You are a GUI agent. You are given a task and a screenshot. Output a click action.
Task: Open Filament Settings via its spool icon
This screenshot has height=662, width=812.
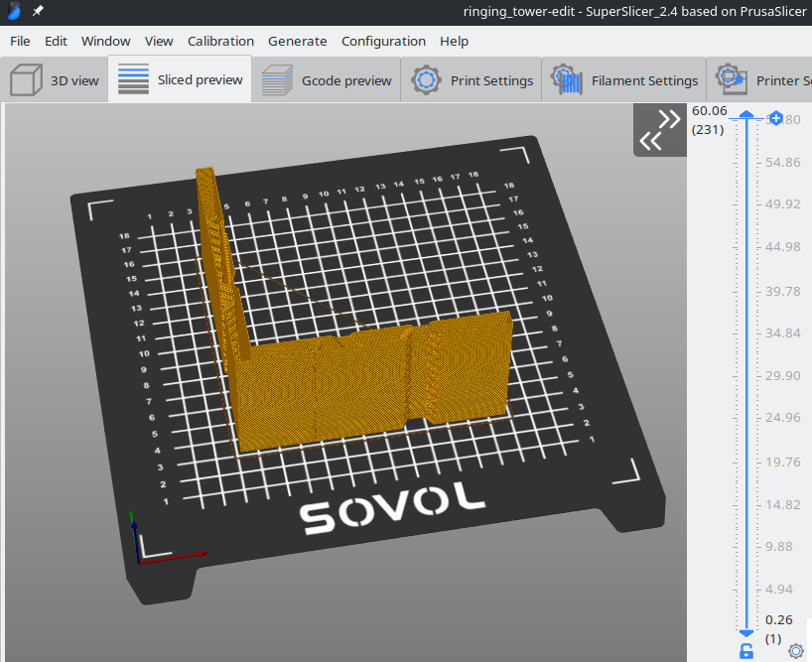tap(566, 80)
